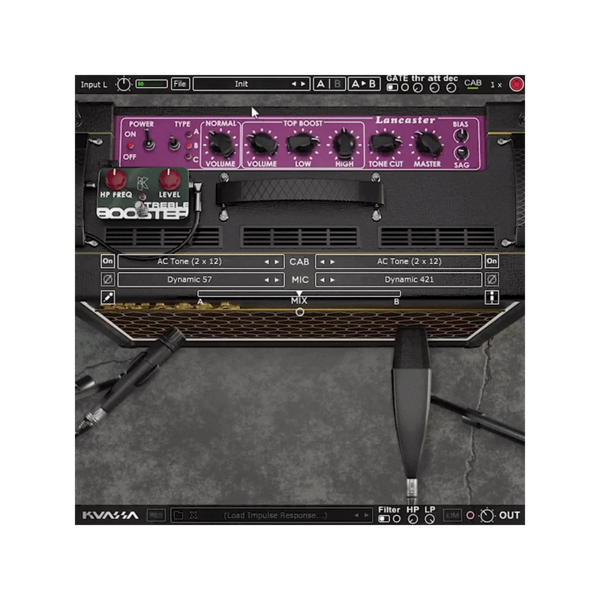Adjust the small Sag knob

pos(461,153)
